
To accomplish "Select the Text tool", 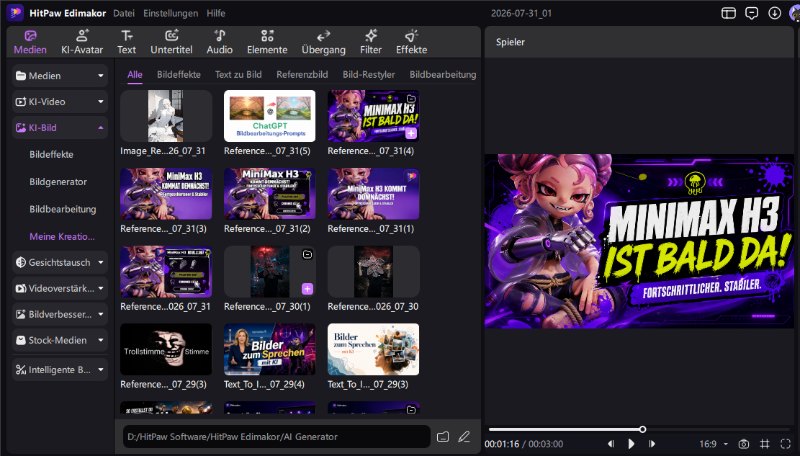I will click(127, 42).
